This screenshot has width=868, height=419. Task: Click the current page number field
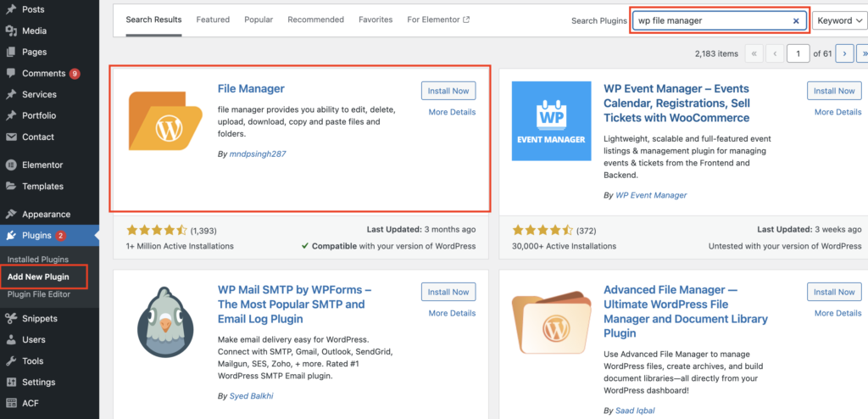[x=798, y=53]
